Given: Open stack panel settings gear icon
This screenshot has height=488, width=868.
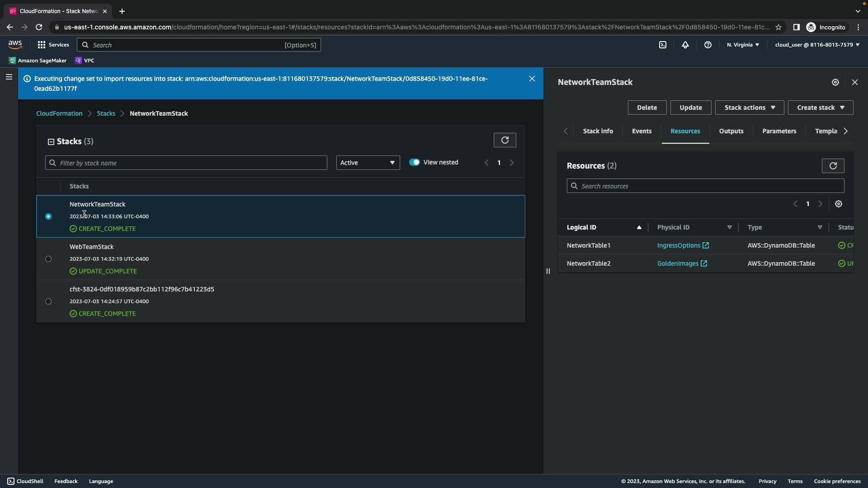Looking at the screenshot, I should tap(835, 82).
